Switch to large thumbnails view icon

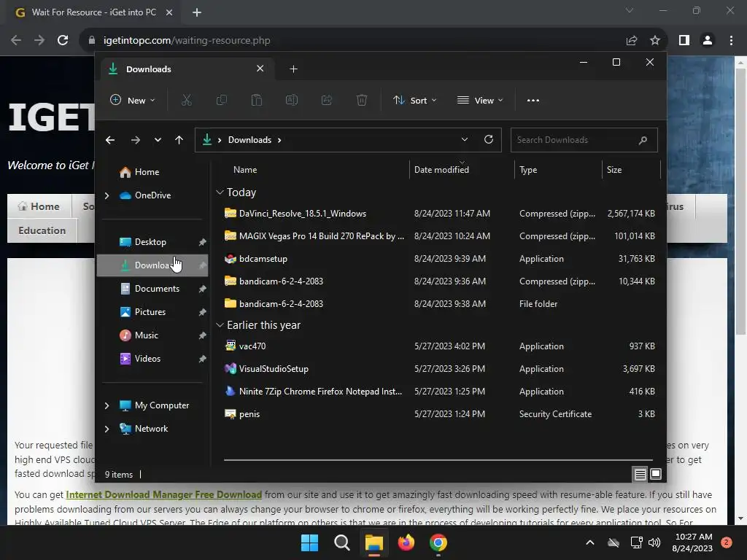pos(656,474)
